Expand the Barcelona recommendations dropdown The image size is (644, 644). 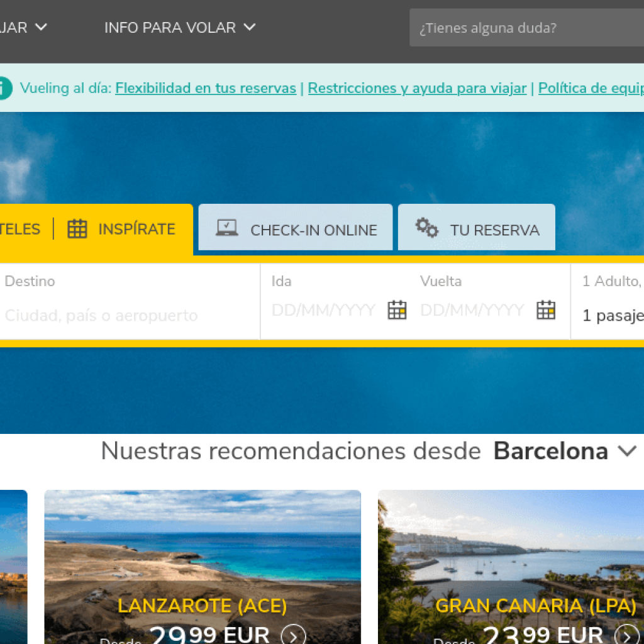627,451
